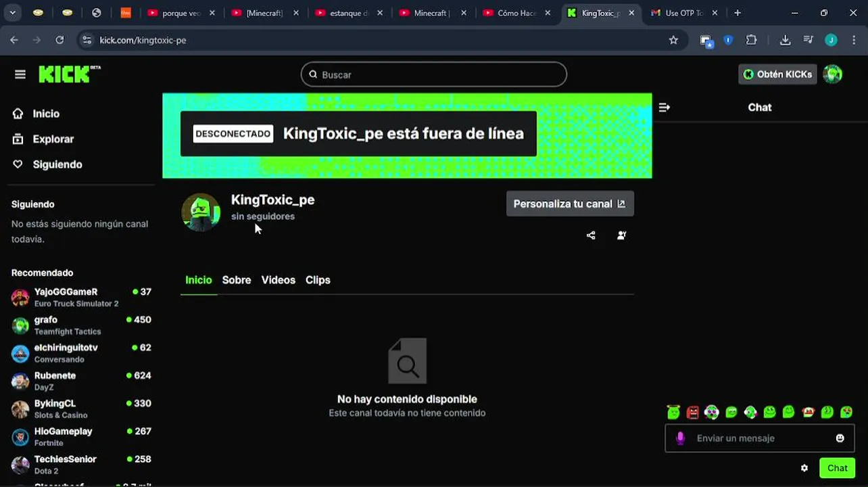868x487 pixels.
Task: Open recommended channel elchiringuitotv
Action: click(x=81, y=353)
